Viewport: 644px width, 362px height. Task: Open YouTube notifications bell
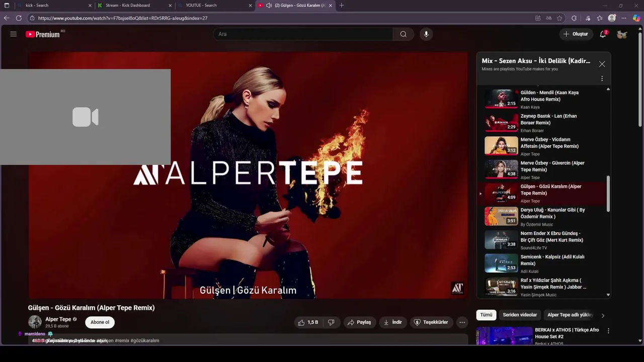coord(603,34)
